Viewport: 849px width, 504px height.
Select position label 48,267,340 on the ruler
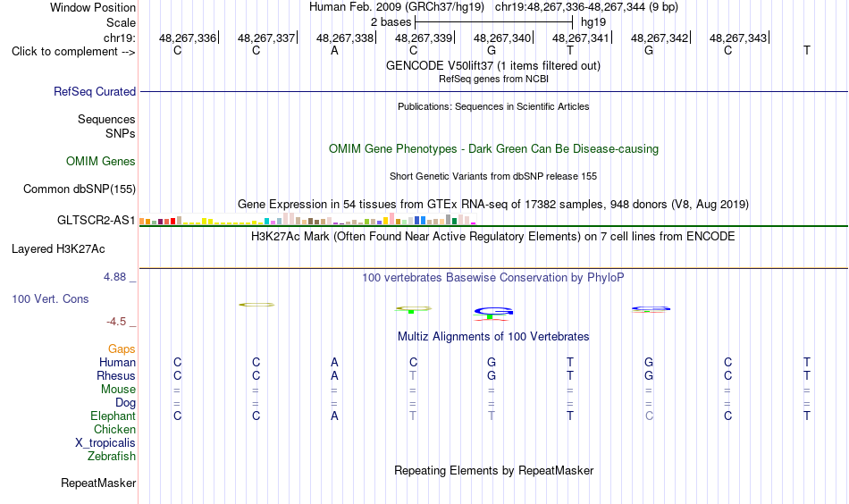click(502, 38)
